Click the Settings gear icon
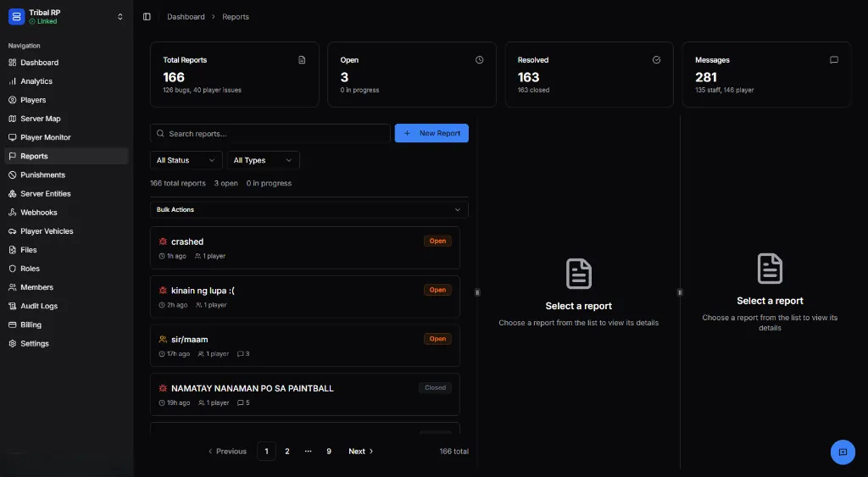Image resolution: width=868 pixels, height=477 pixels. 12,344
